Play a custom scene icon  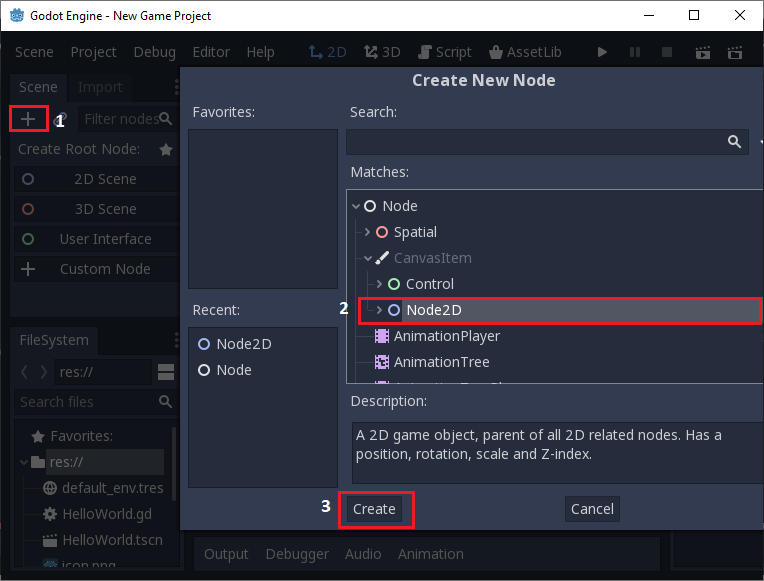click(735, 52)
